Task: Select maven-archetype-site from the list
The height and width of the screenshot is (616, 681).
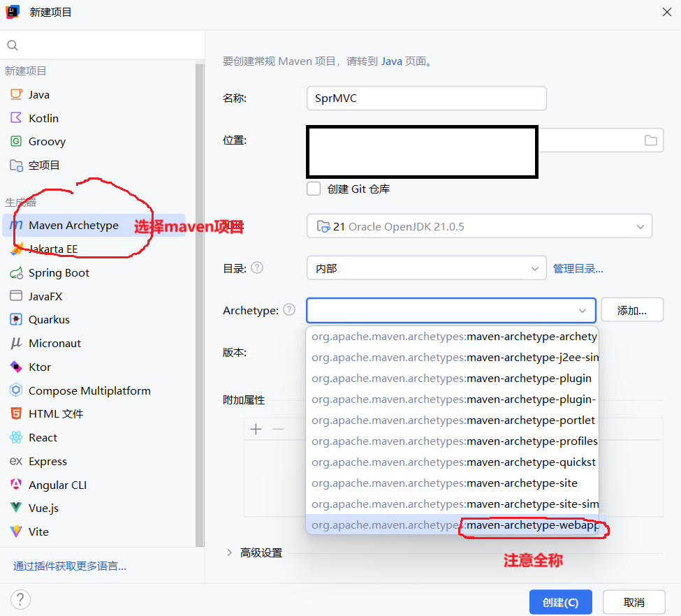Action: pyautogui.click(x=452, y=483)
